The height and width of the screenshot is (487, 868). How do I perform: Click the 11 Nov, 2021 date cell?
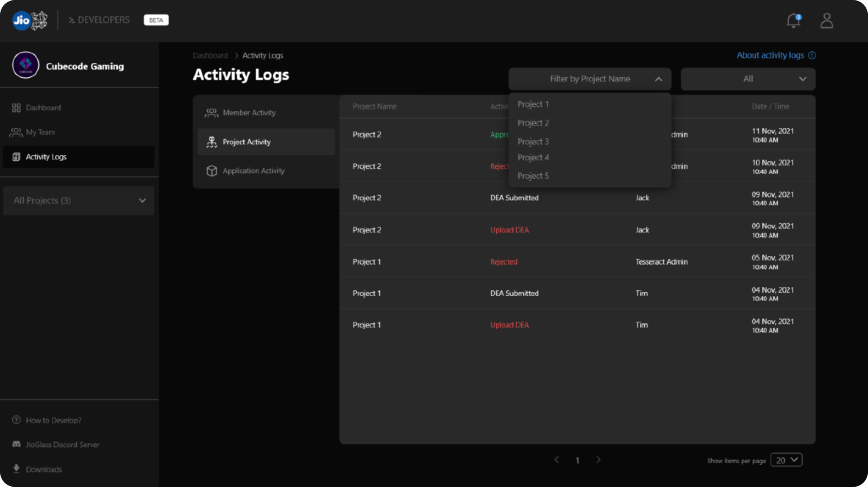[773, 135]
